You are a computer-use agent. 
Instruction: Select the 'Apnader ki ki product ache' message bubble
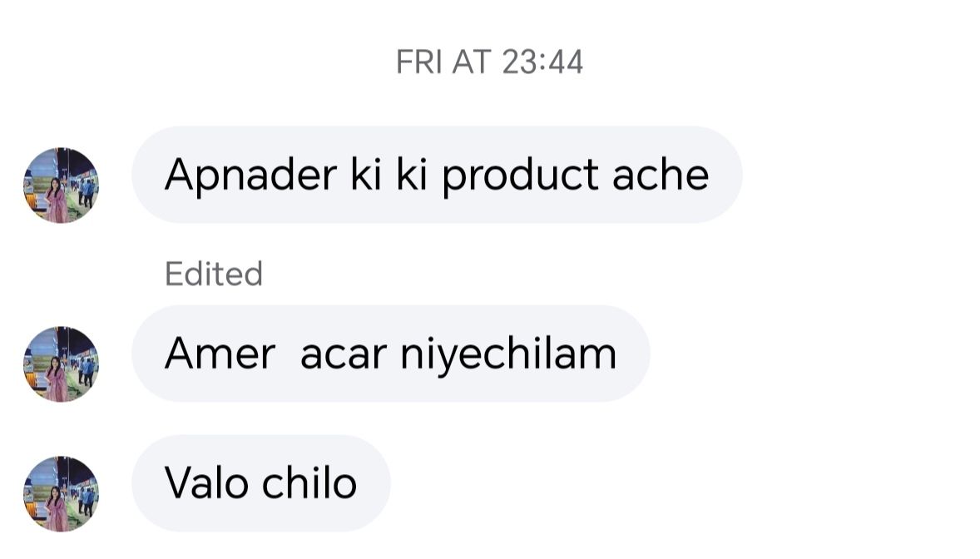pyautogui.click(x=436, y=175)
